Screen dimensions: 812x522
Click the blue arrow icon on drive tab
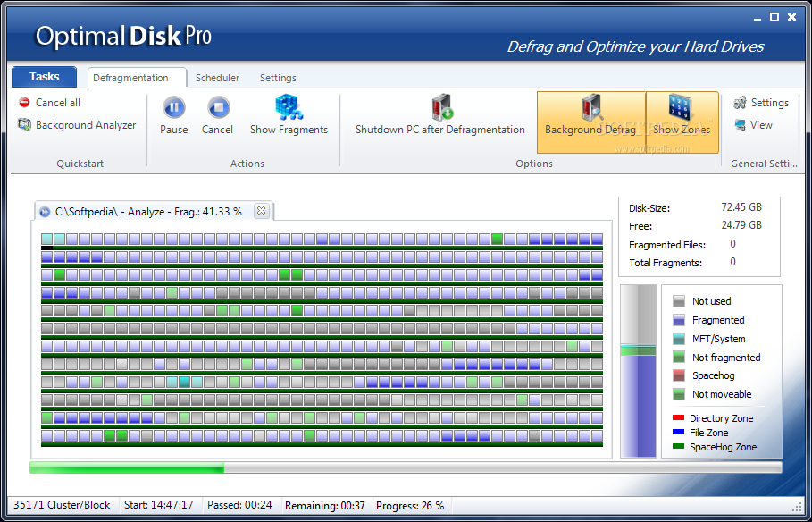[45, 212]
